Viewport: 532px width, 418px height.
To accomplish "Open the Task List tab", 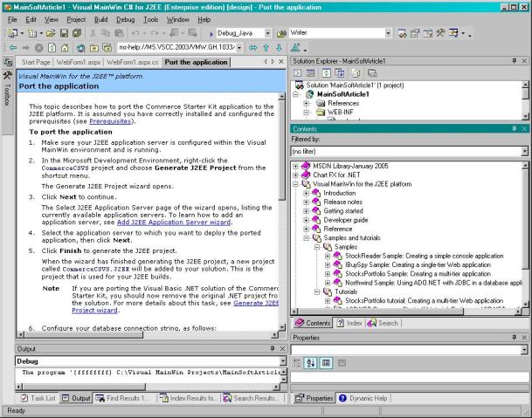I will pyautogui.click(x=38, y=398).
